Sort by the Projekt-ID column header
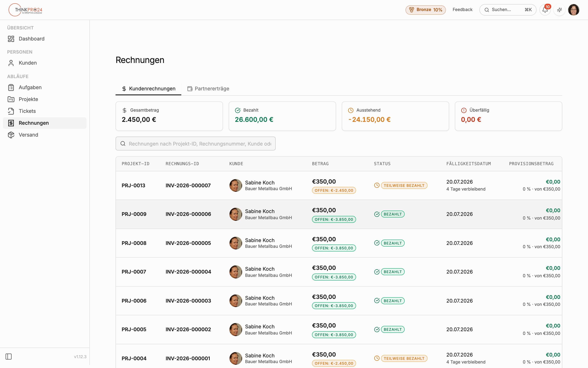 pos(136,164)
